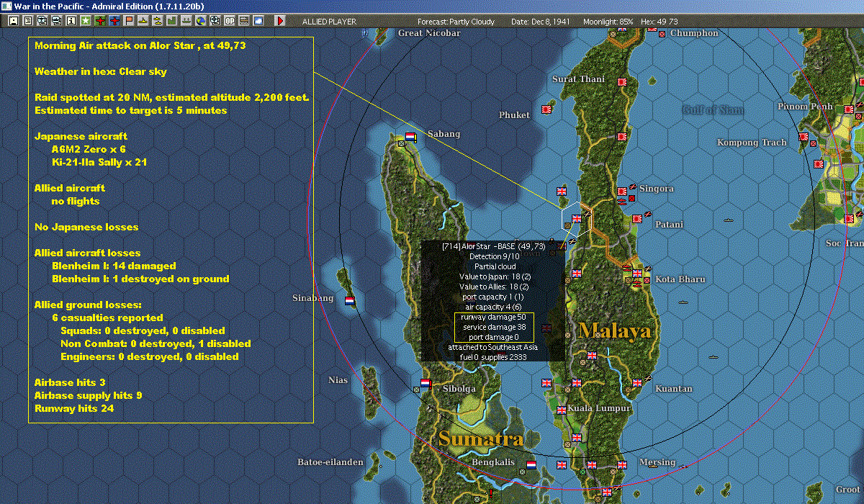Click 'Airbase supply hits 9' report line
This screenshot has width=864, height=504.
point(88,395)
